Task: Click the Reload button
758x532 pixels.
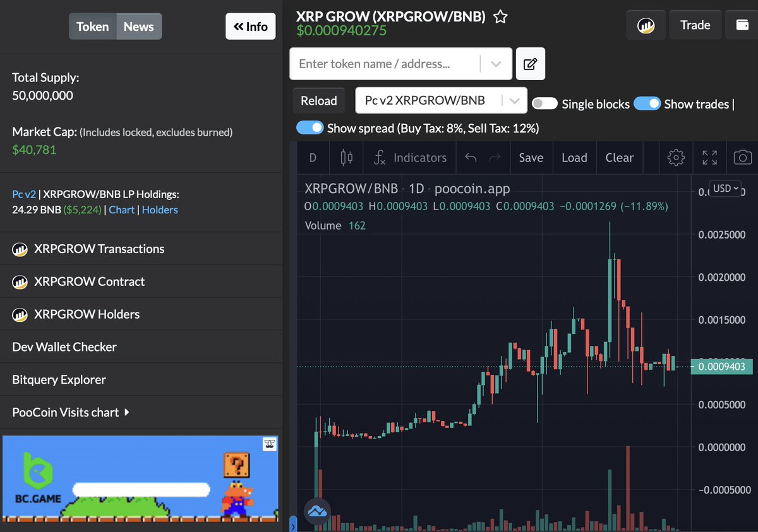Action: (319, 100)
